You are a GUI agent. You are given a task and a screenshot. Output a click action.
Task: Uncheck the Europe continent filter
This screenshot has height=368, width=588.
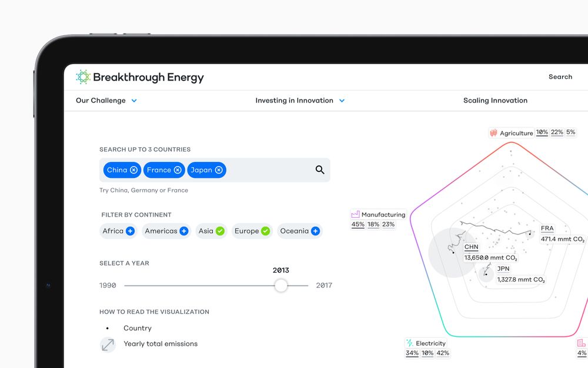(x=265, y=231)
